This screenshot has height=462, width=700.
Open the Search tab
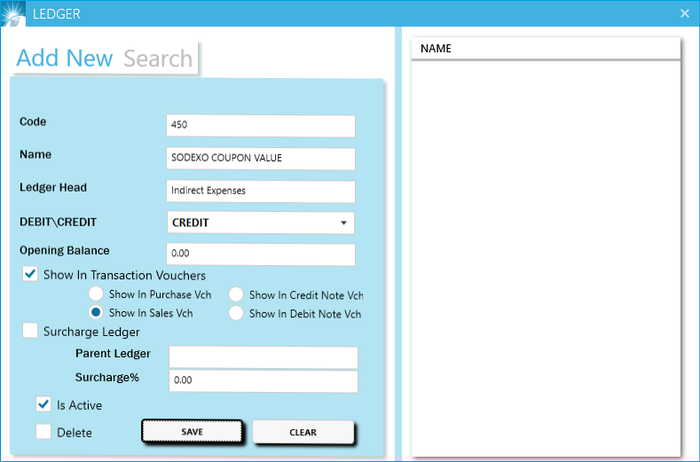[158, 58]
